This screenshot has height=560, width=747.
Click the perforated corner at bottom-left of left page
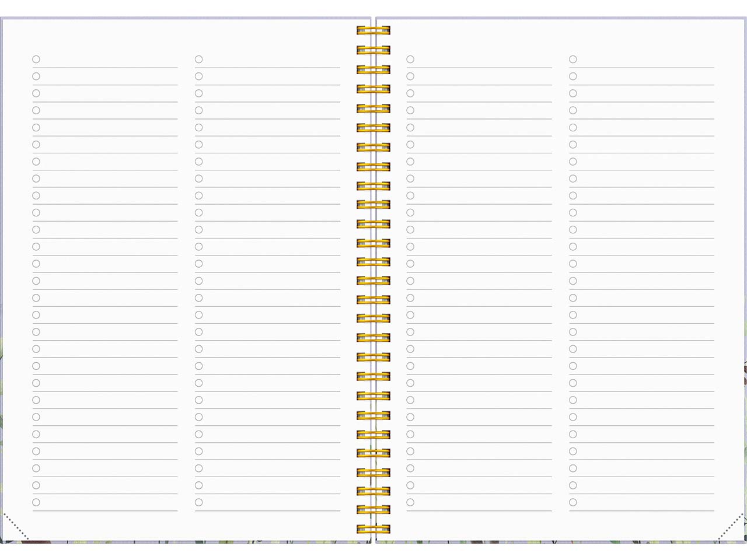(x=15, y=526)
